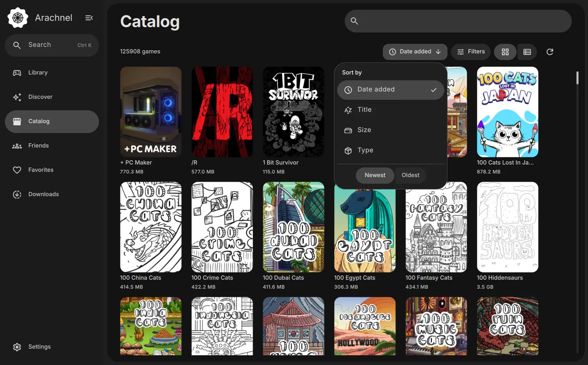Sort catalog by Size
This screenshot has height=365, width=588.
click(391, 130)
